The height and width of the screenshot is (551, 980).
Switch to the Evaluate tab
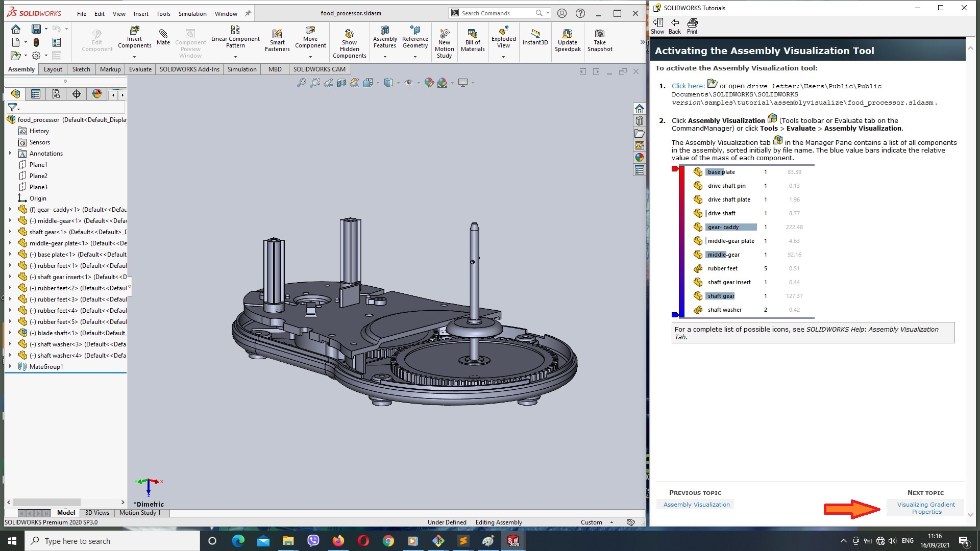(140, 69)
